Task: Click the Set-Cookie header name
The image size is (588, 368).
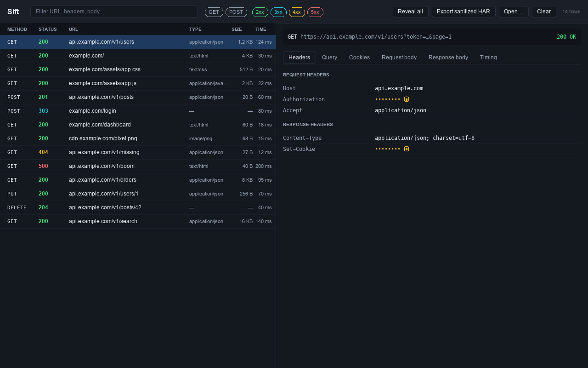Action: (x=299, y=149)
